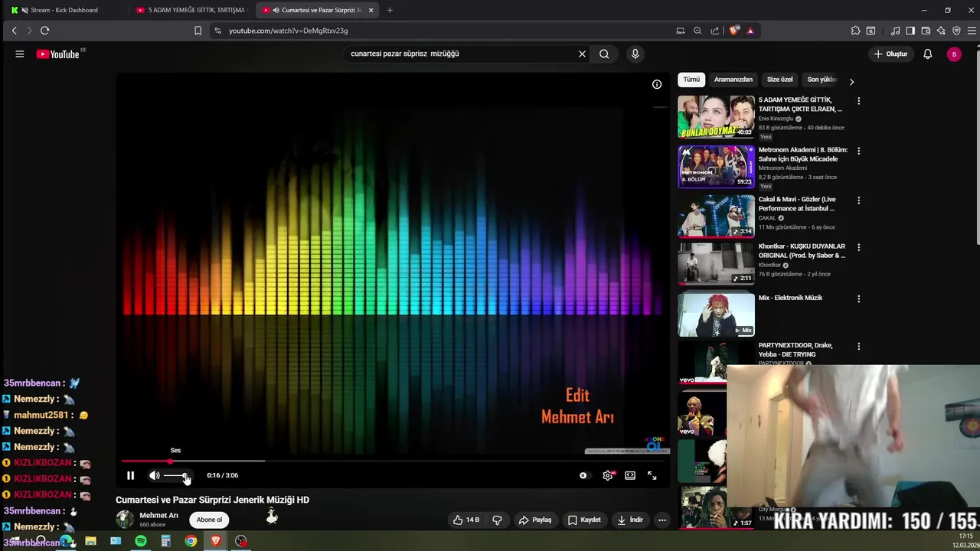Screen dimensions: 980x551
Task: Open options for Mix - Elektronik Müzik
Action: pyautogui.click(x=858, y=298)
